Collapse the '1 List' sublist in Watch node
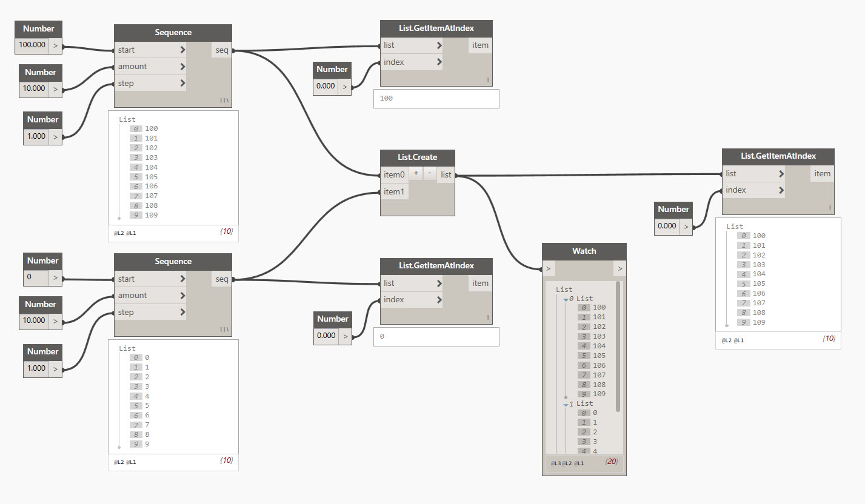865x504 pixels. point(566,404)
